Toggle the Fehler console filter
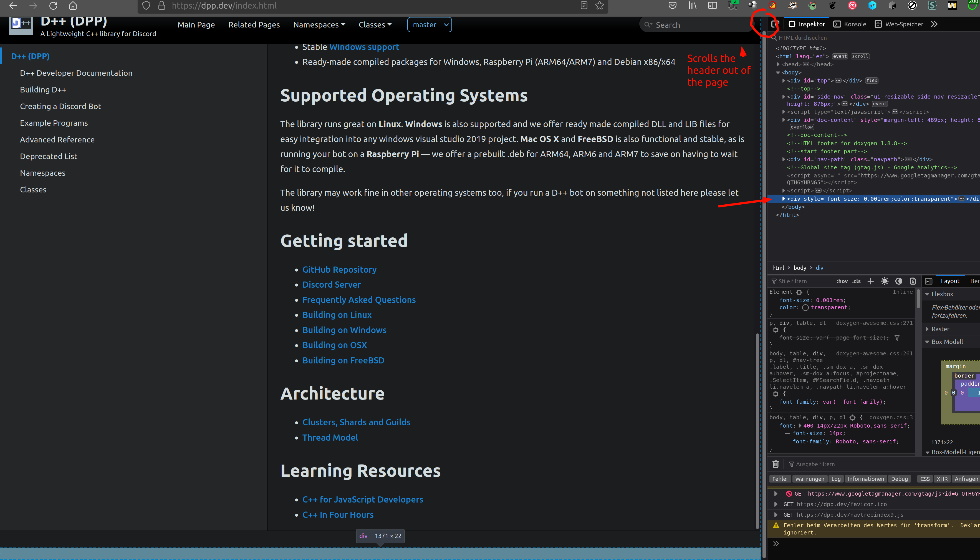980x560 pixels. 780,479
